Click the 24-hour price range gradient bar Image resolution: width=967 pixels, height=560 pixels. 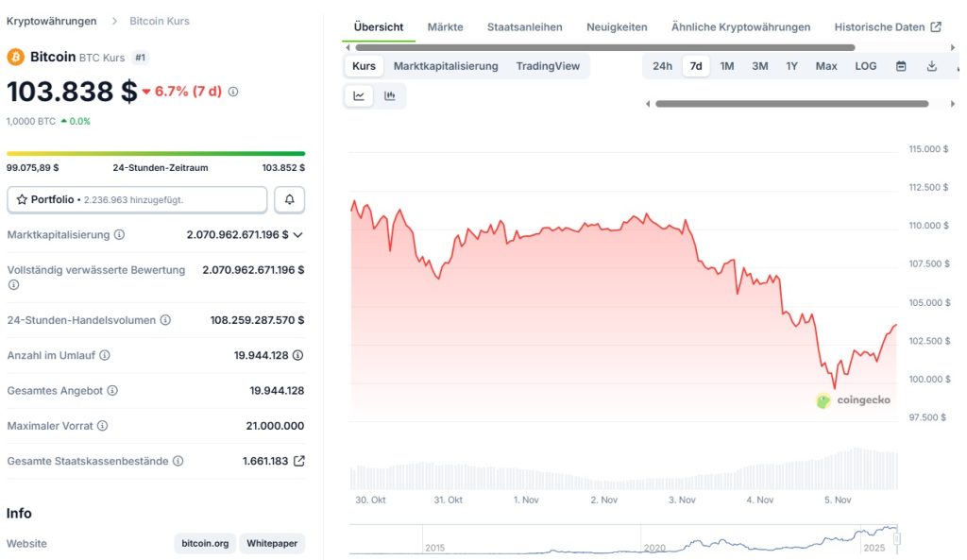click(x=156, y=152)
